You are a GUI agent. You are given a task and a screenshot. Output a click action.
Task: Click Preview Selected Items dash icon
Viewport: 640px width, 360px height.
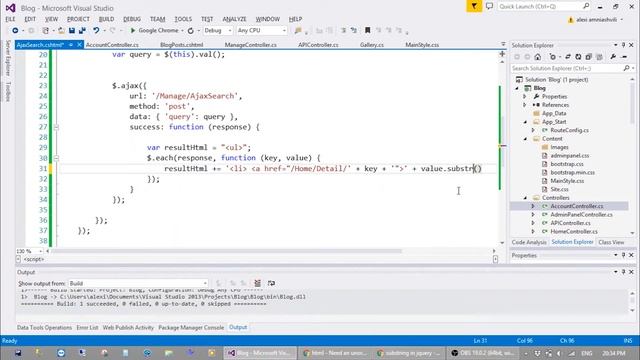(x=624, y=57)
